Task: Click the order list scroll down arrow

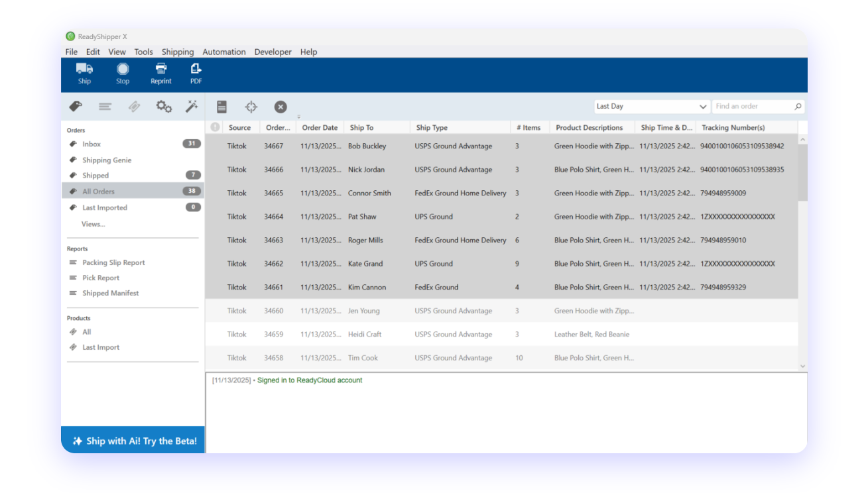Action: click(802, 366)
